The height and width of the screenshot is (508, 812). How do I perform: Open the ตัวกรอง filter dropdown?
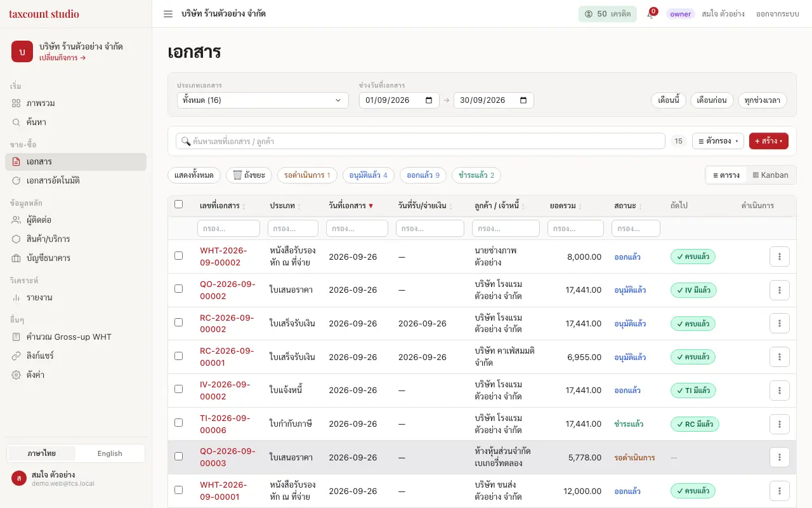pos(718,141)
